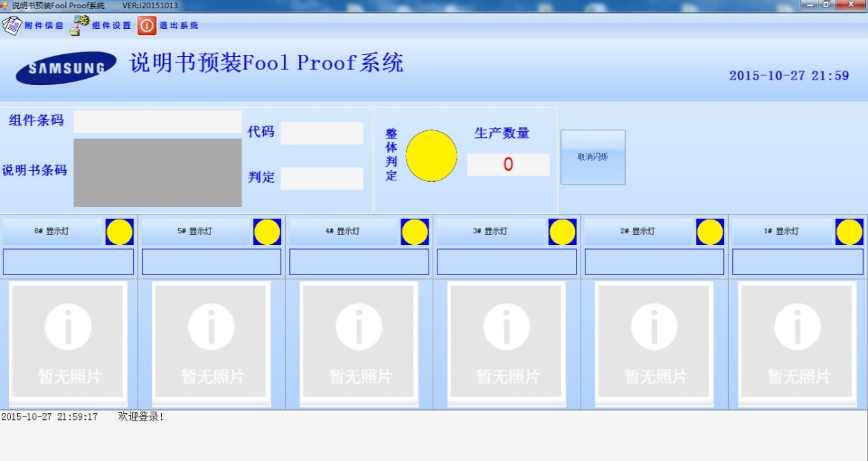Viewport: 868px width, 461px height.
Task: Click the 生产数量 label
Action: coord(503,133)
